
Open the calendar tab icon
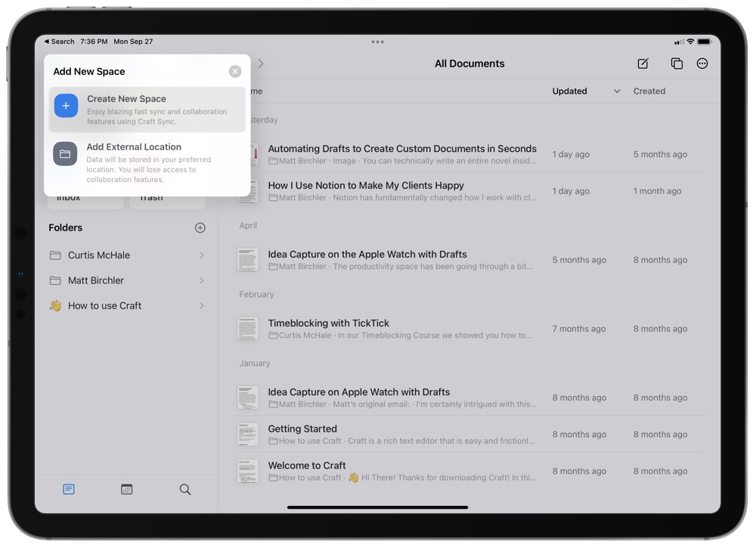(127, 490)
